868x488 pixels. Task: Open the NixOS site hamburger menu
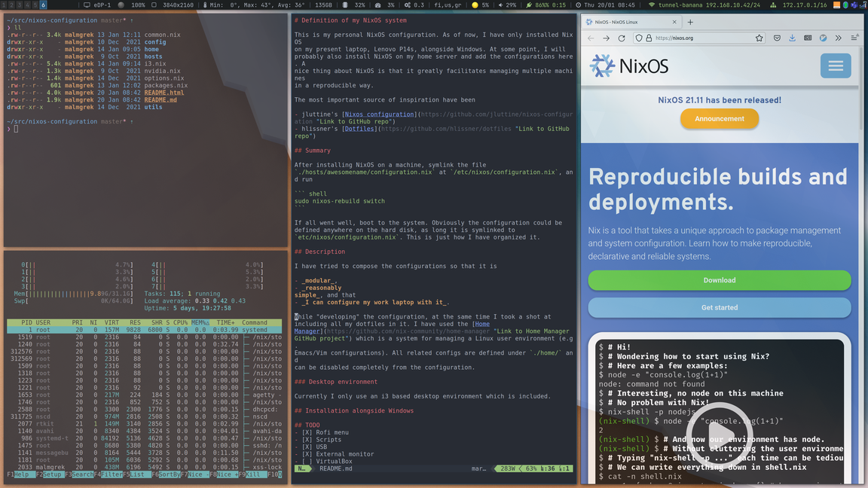836,66
